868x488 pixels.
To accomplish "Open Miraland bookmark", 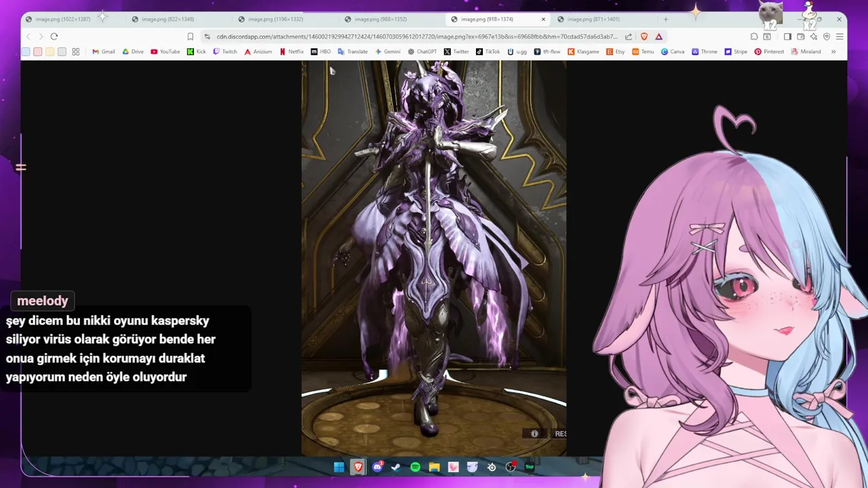I will [x=806, y=52].
